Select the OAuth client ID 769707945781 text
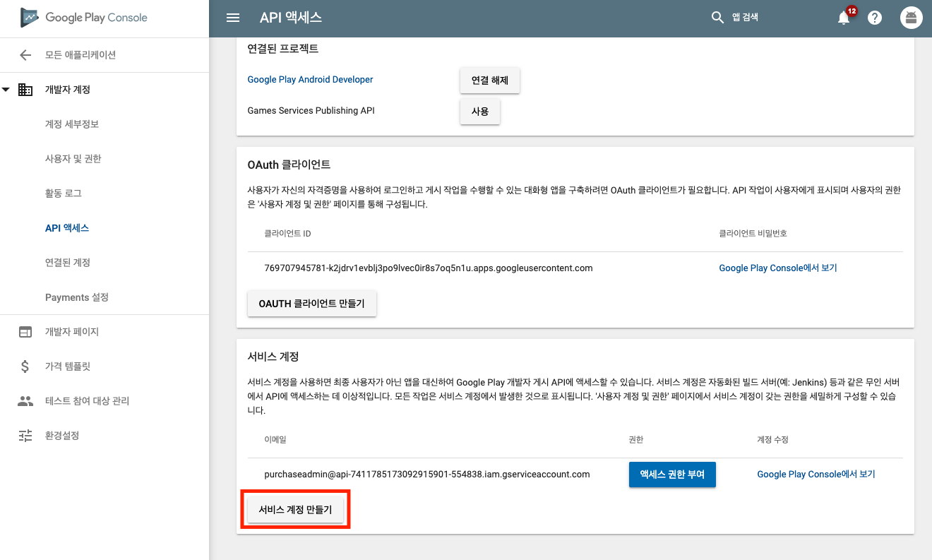Viewport: 932px width, 560px height. [429, 268]
